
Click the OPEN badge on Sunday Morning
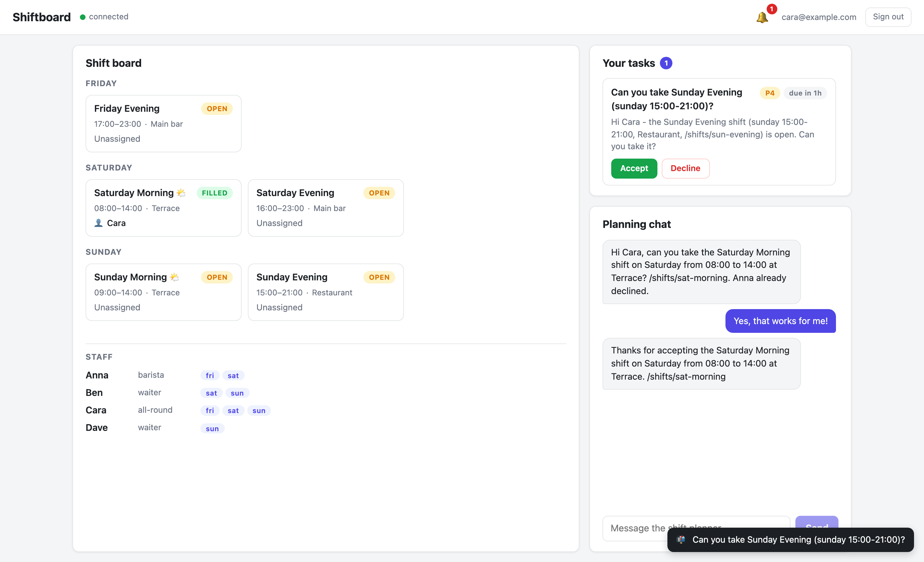[x=217, y=278]
